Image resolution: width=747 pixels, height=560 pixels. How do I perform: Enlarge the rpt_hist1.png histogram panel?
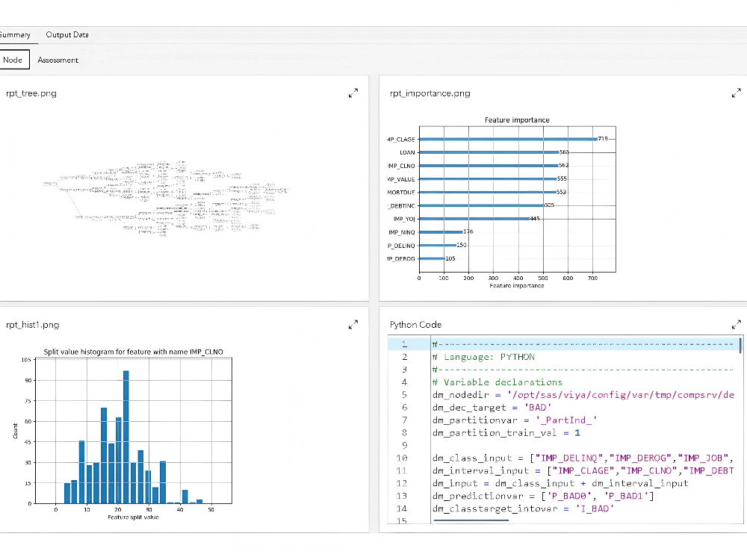(353, 324)
